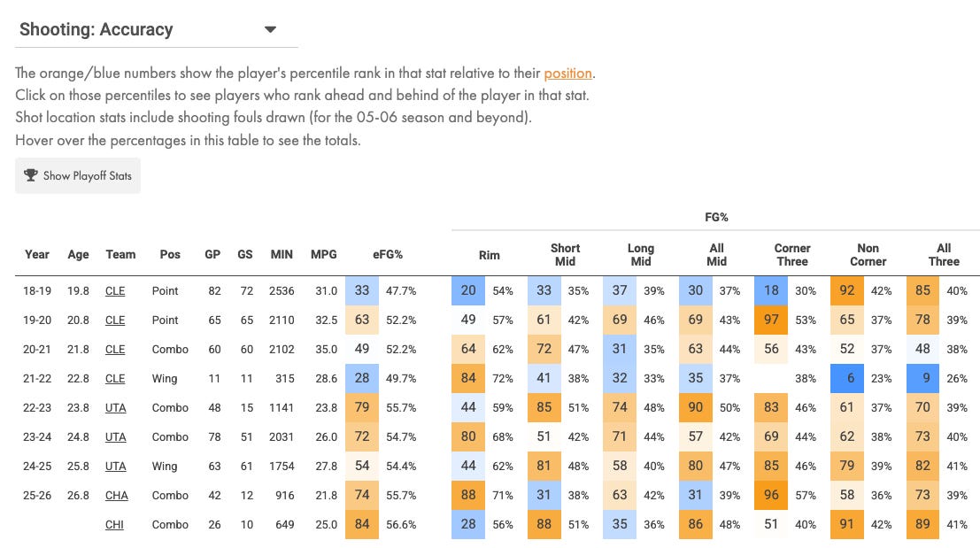This screenshot has height=548, width=980.
Task: Open CLE team link for 18-19 season
Action: pos(115,290)
